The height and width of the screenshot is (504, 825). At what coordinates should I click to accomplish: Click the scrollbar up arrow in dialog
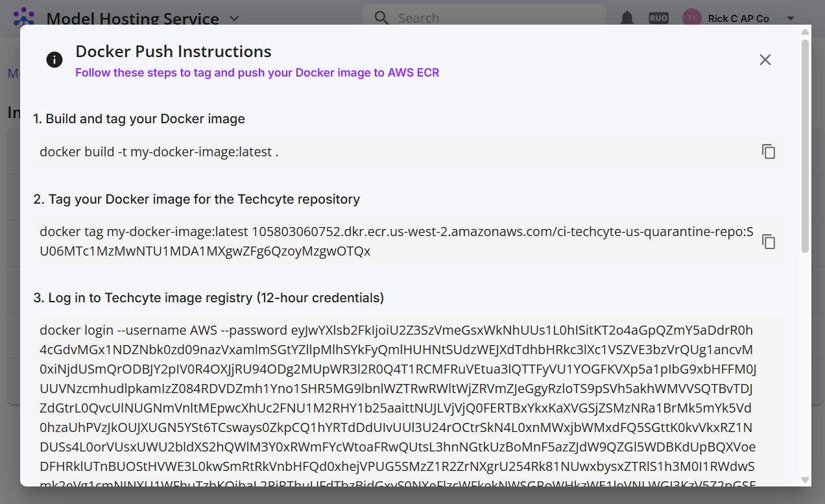[x=806, y=31]
